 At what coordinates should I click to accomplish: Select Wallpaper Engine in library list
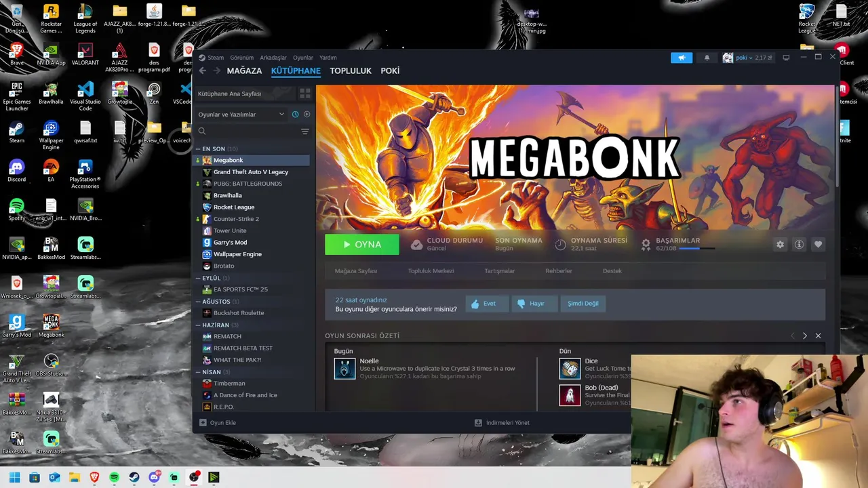pyautogui.click(x=237, y=254)
